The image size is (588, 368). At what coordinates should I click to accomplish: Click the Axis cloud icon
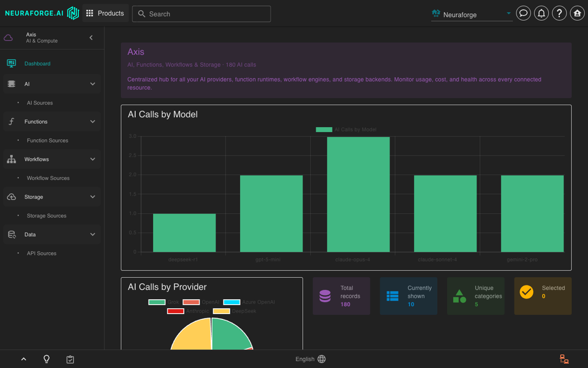[x=8, y=38]
